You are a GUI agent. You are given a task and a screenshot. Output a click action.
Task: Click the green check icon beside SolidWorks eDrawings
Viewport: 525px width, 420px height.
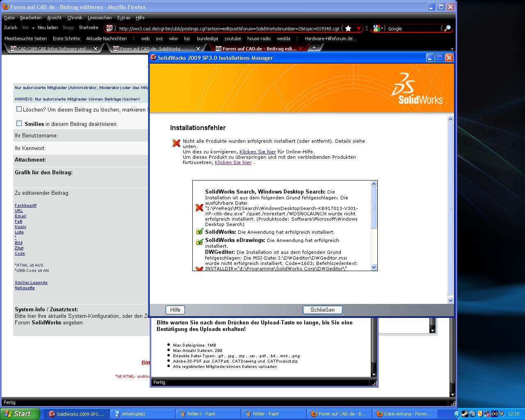(x=199, y=242)
